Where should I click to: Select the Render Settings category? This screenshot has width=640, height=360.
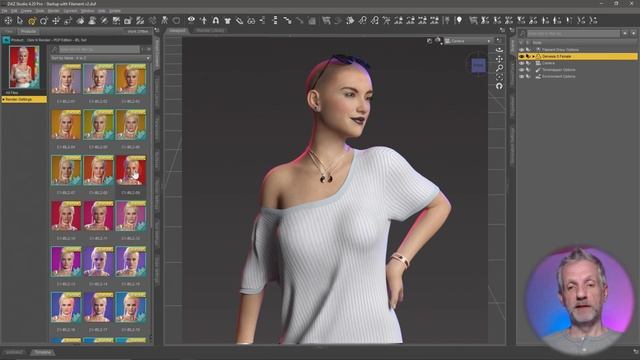coord(24,99)
